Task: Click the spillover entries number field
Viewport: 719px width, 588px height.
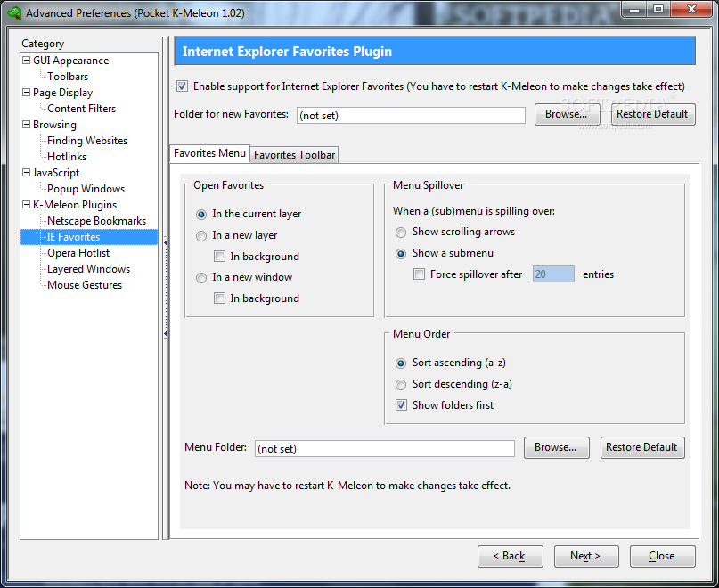Action: click(x=553, y=274)
